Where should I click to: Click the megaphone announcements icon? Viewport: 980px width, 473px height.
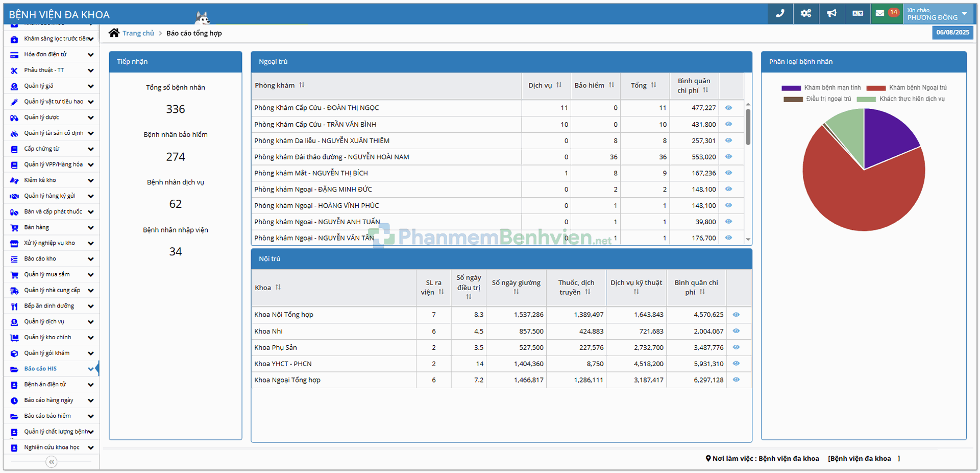(832, 13)
